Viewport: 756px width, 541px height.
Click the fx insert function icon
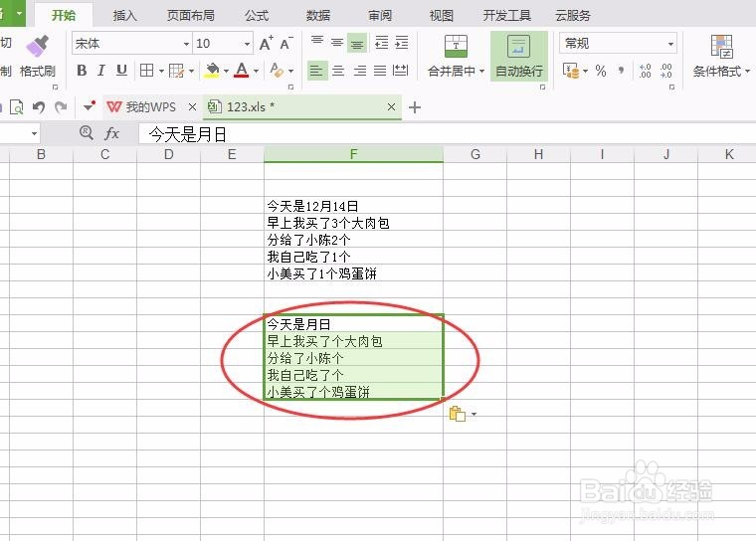click(x=111, y=133)
